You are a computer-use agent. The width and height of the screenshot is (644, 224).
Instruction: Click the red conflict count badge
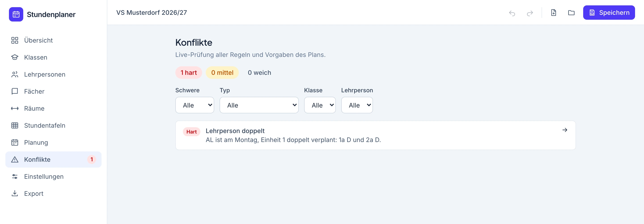click(91, 160)
